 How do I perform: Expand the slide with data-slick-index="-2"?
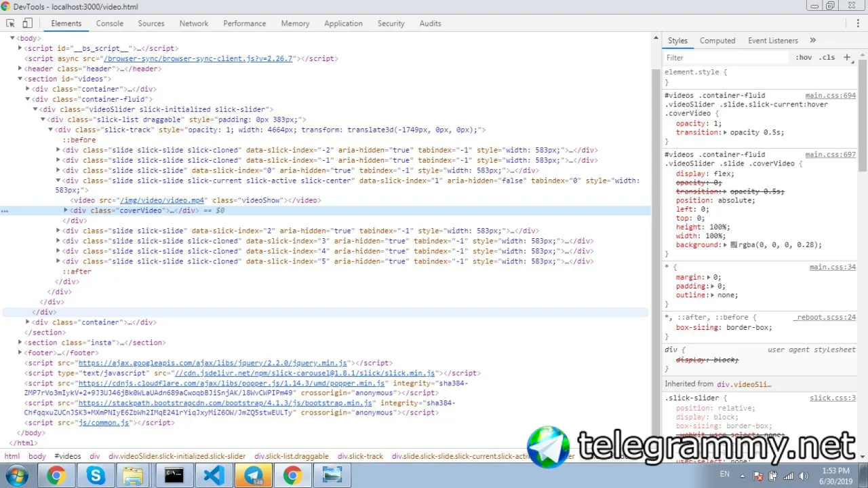tap(58, 150)
